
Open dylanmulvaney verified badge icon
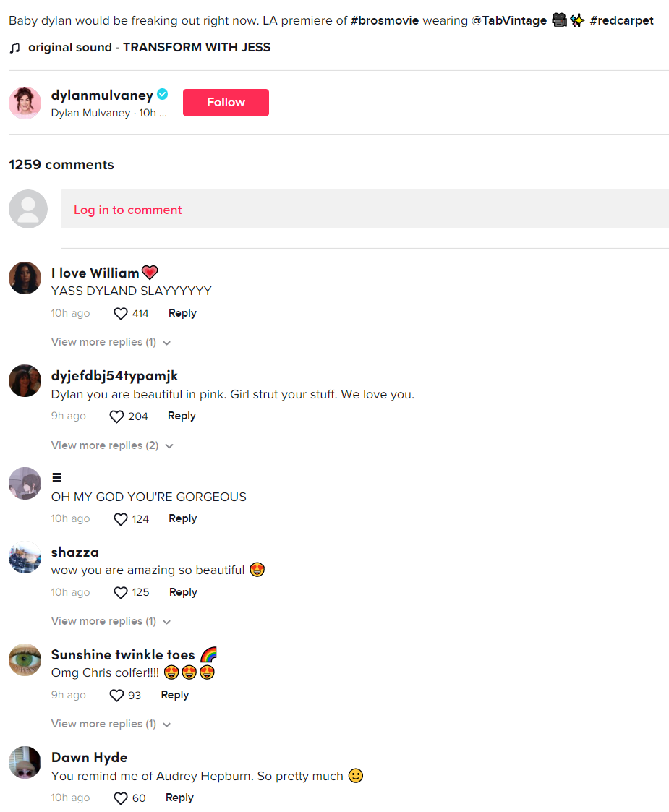coord(163,94)
